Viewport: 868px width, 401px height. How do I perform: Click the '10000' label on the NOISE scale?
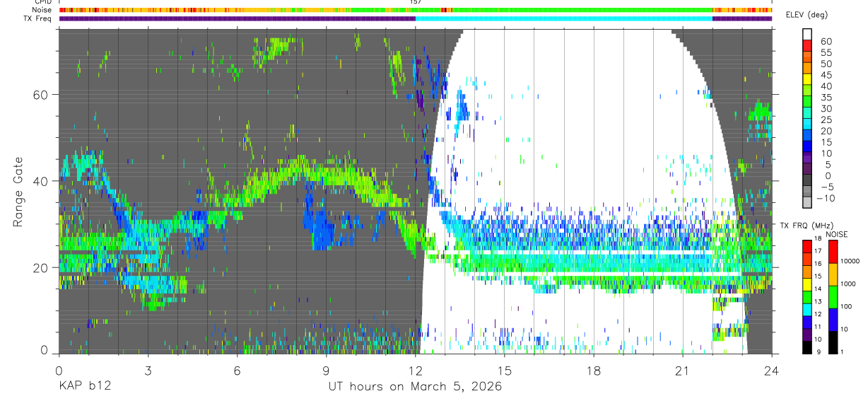(x=852, y=262)
